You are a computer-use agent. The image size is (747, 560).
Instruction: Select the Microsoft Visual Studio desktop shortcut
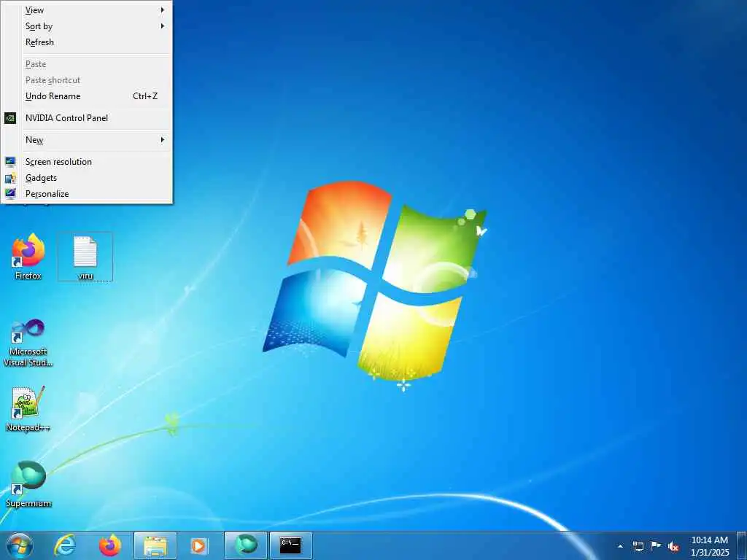[28, 343]
